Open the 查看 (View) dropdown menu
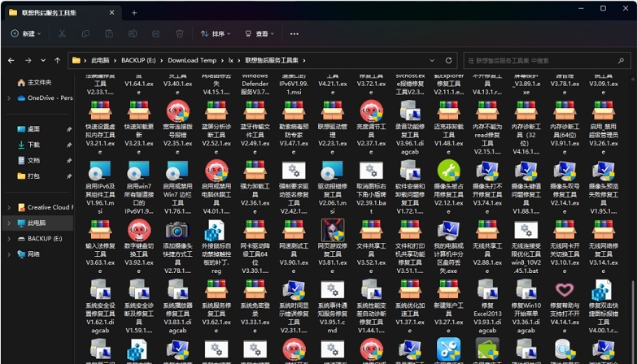The width and height of the screenshot is (637, 364). coord(261,34)
